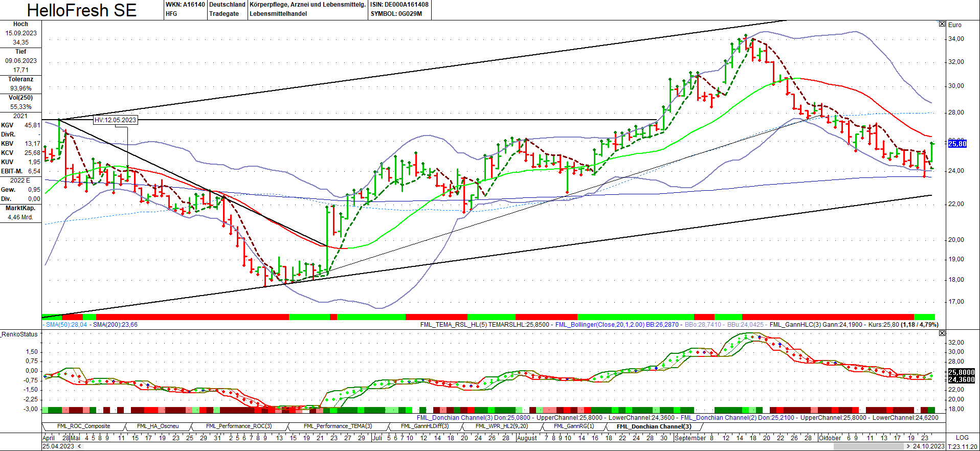Image resolution: width=980 pixels, height=451 pixels.
Task: Click the Gew. value 0,95
Action: pyautogui.click(x=34, y=190)
